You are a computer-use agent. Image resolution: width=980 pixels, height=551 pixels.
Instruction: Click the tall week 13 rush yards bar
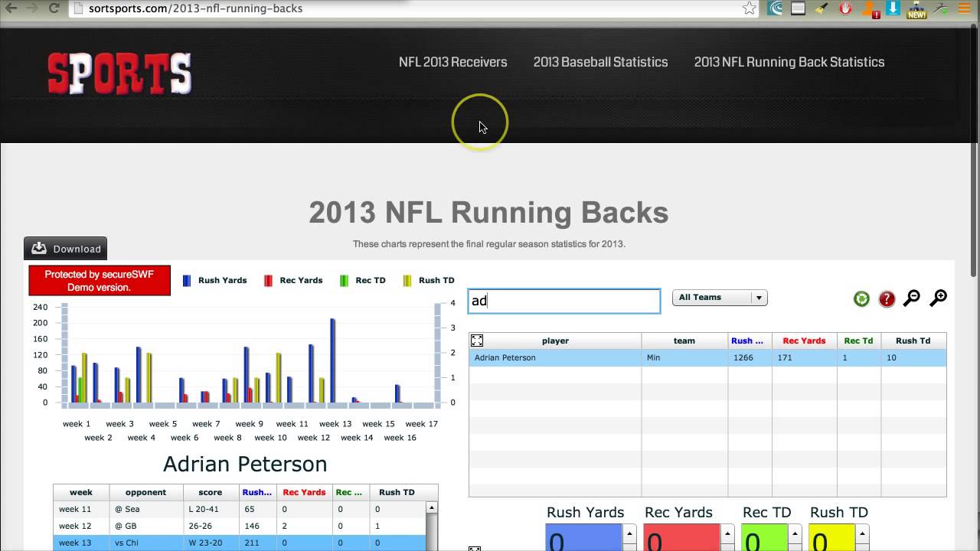[x=332, y=360]
